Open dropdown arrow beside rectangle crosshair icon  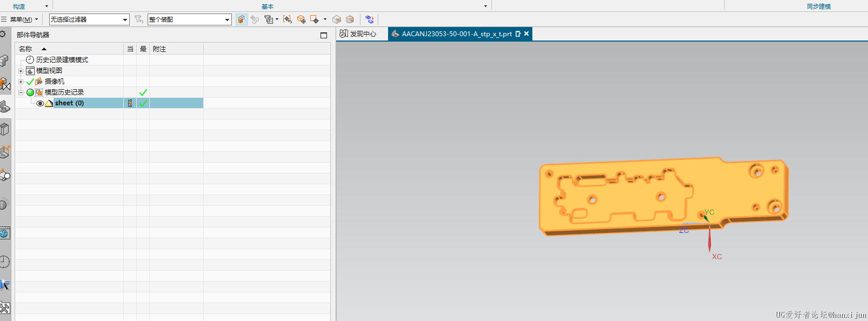pos(325,19)
